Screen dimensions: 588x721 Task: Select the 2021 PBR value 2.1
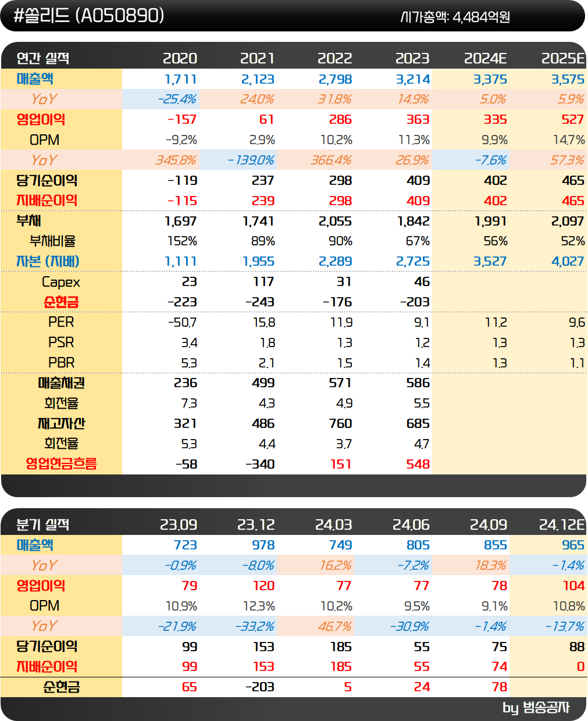266,363
